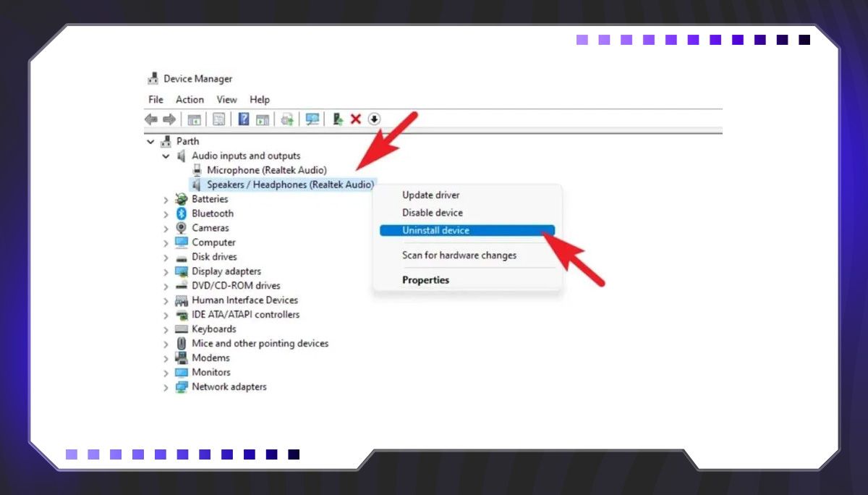Click the Scan for hardware changes monitor icon
868x495 pixels.
312,119
